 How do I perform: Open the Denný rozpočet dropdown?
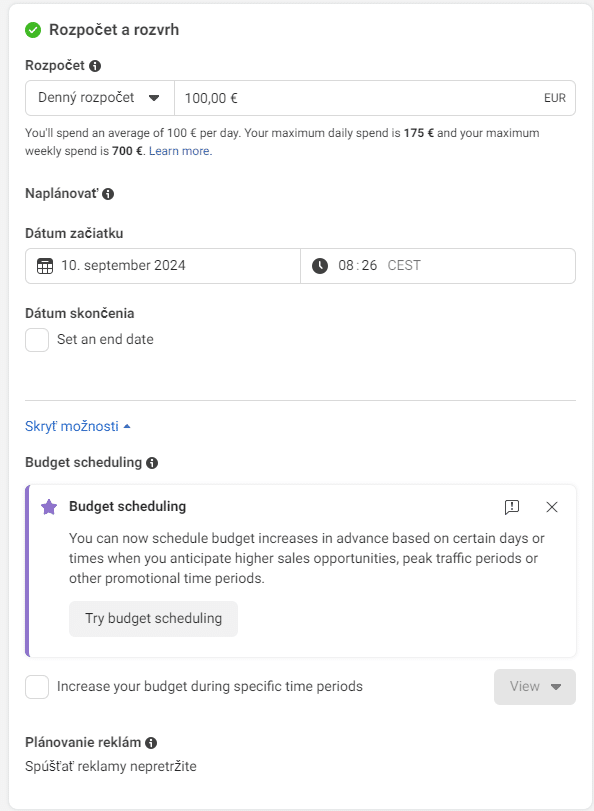click(100, 98)
